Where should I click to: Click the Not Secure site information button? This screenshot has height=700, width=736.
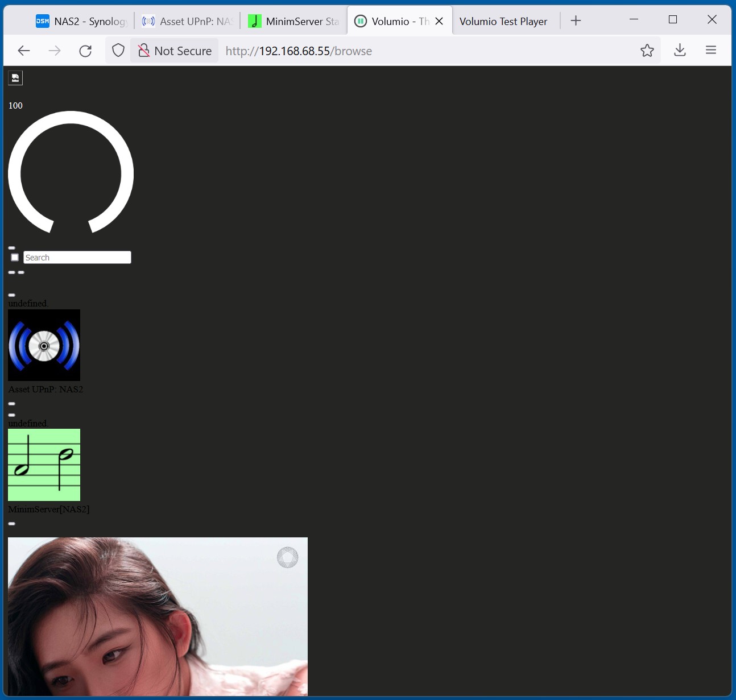click(x=175, y=51)
